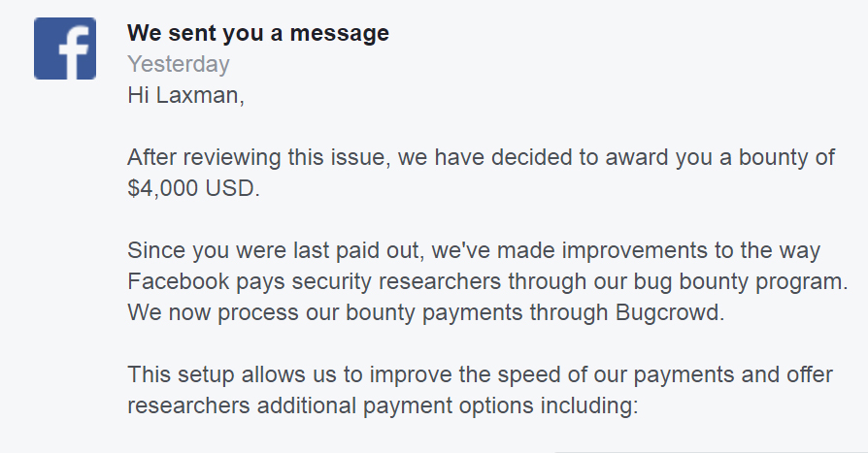Click the "Yesterday" timestamp
The width and height of the screenshot is (868, 453).
(178, 65)
